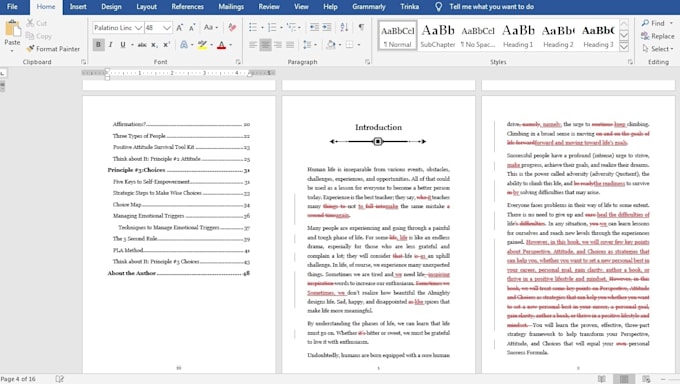Toggle Italic formatting
This screenshot has width=680, height=384.
tap(111, 45)
